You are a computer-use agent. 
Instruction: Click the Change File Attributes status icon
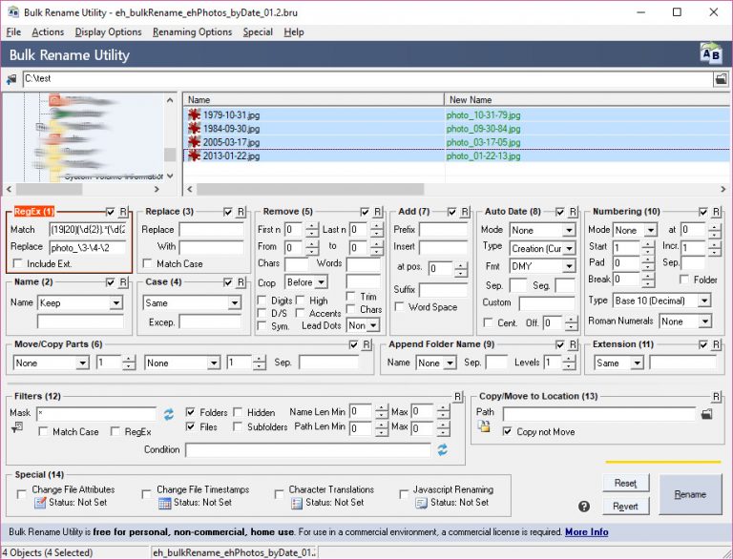point(40,503)
